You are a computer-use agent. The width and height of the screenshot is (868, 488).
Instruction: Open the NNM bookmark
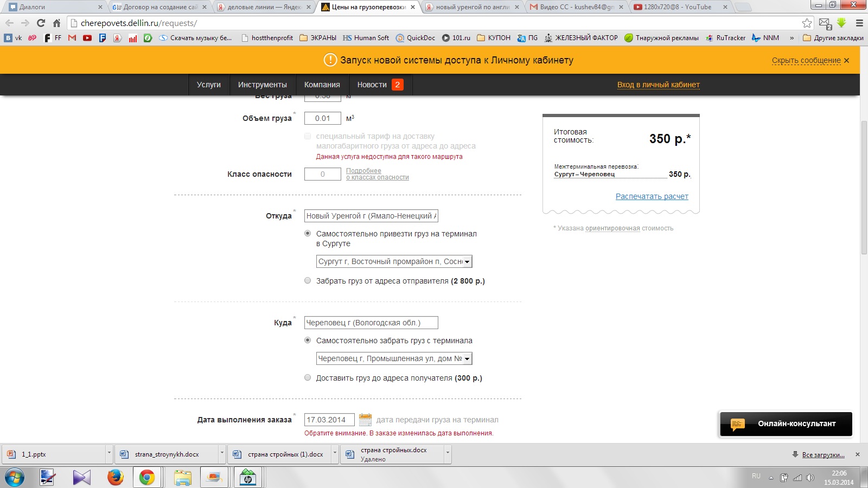pos(765,38)
